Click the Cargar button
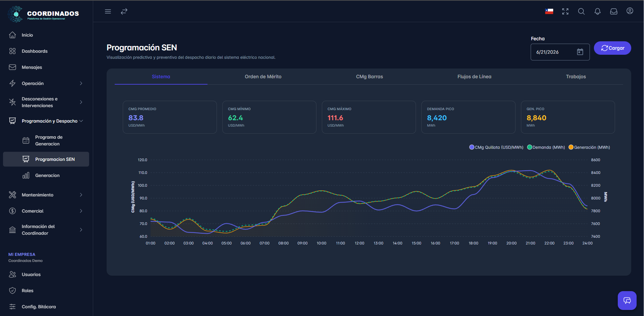The width and height of the screenshot is (644, 316). [612, 48]
